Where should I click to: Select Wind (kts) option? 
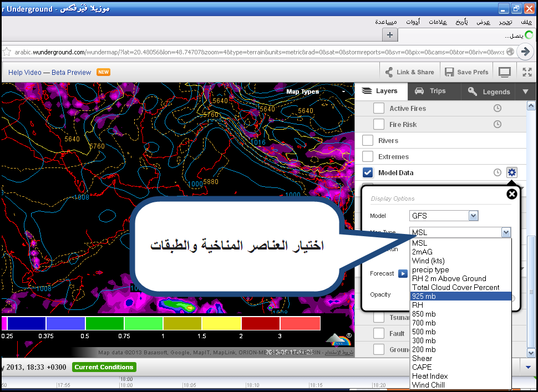(x=461, y=261)
